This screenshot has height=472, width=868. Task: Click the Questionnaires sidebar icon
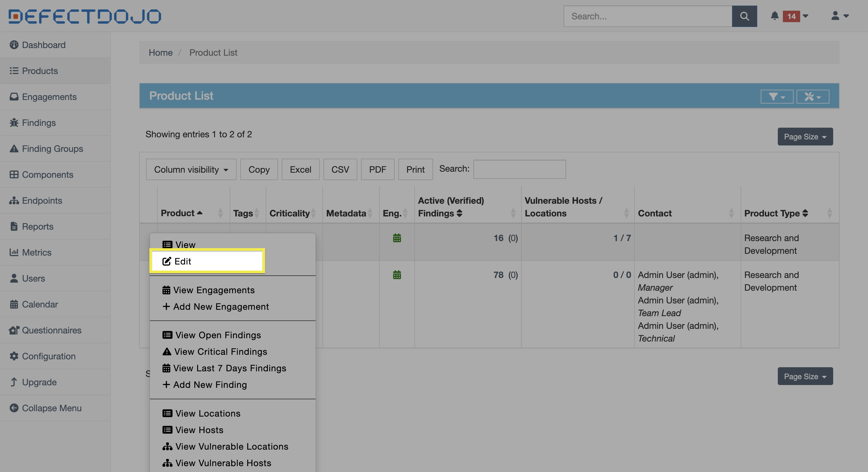pyautogui.click(x=14, y=330)
